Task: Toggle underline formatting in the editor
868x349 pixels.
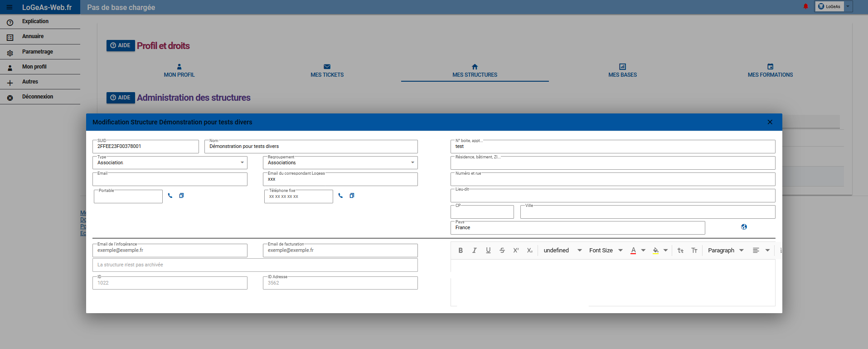Action: 488,251
